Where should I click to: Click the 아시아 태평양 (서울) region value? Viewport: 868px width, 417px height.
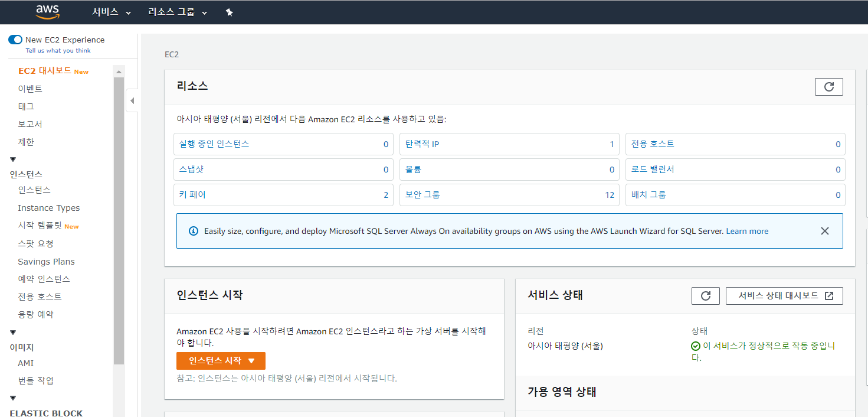[565, 346]
